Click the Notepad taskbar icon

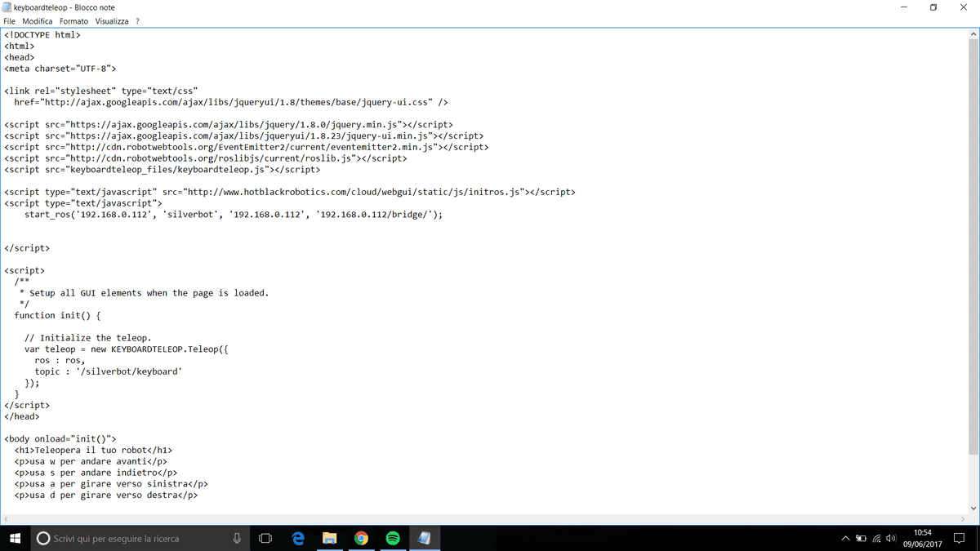click(x=424, y=538)
